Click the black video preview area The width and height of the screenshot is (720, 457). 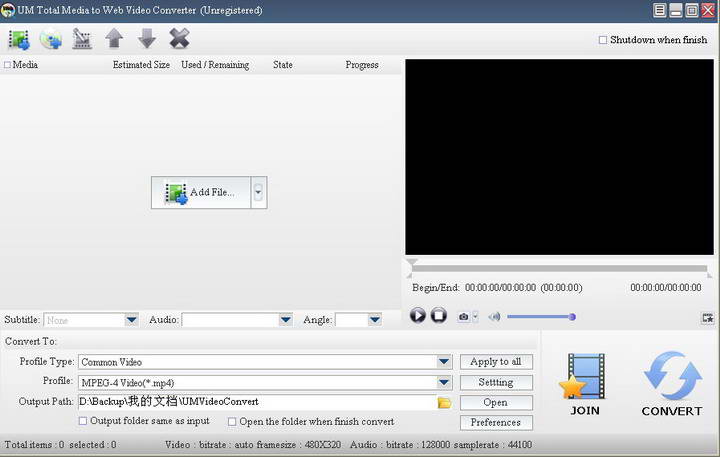[x=559, y=157]
